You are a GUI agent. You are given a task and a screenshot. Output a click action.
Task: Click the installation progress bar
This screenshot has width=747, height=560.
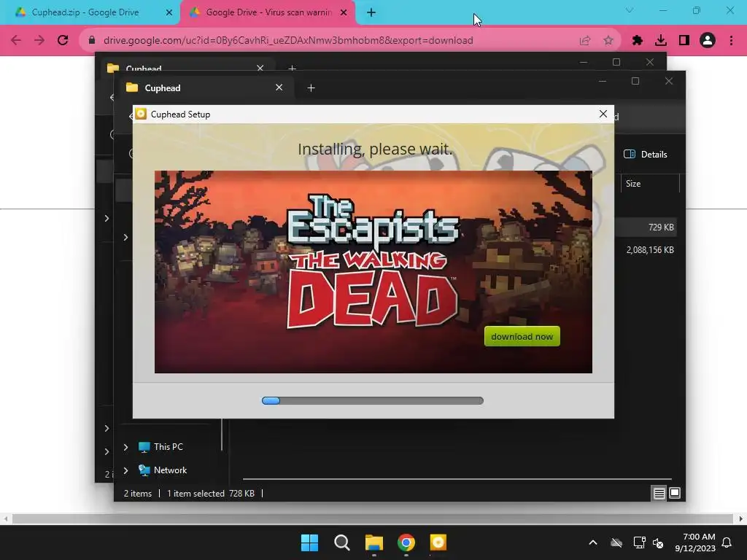tap(373, 401)
